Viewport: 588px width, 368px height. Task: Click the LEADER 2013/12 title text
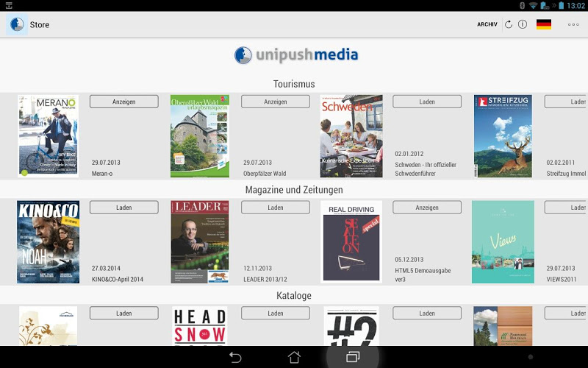[x=265, y=280]
